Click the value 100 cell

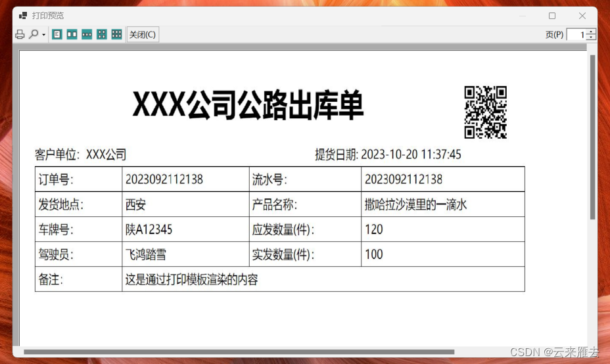(443, 254)
